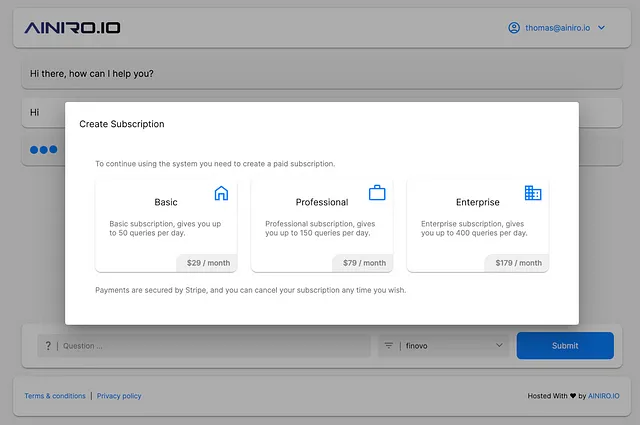This screenshot has width=640, height=425.
Task: Click the filter lines icon near finovo
Action: point(389,345)
